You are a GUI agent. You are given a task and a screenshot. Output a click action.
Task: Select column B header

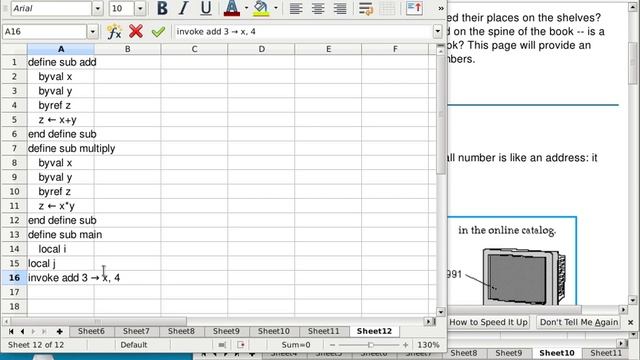click(127, 49)
